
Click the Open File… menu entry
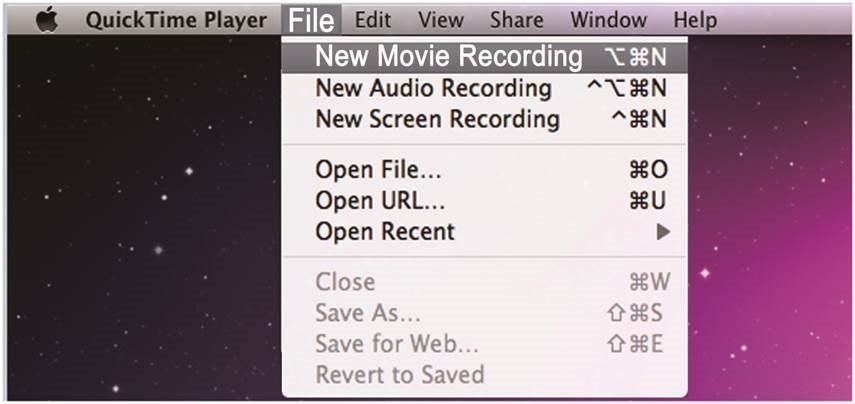click(x=378, y=170)
